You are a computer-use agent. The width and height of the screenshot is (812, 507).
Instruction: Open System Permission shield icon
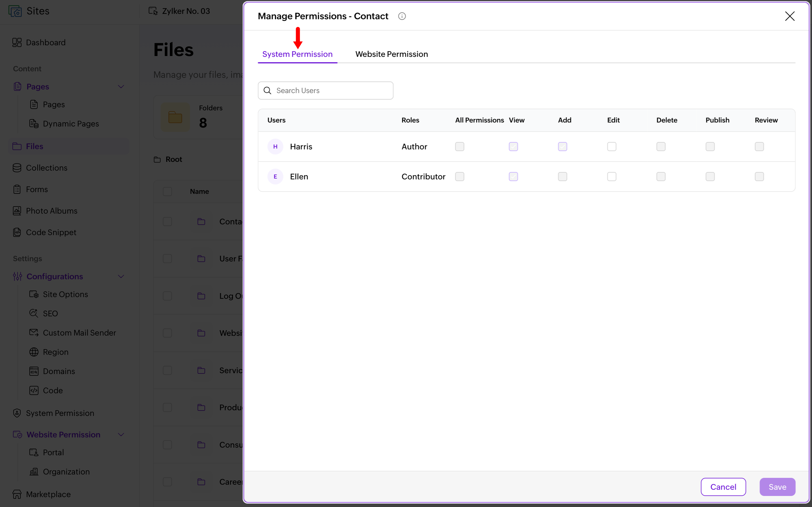[x=17, y=413]
